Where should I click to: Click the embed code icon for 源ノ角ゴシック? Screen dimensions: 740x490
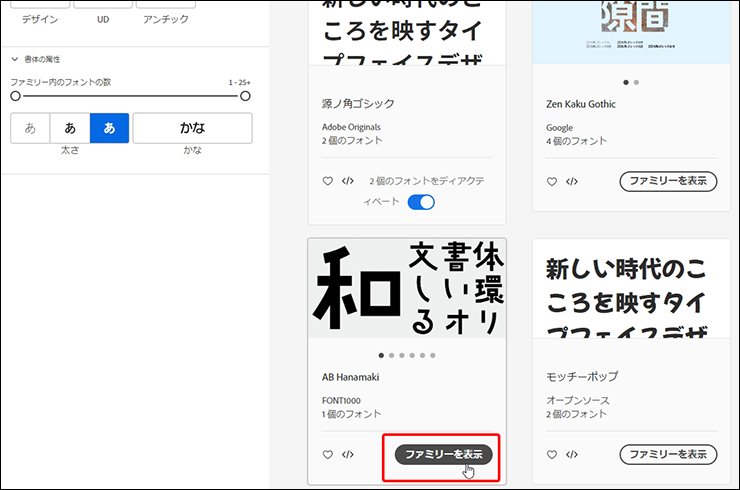coord(348,181)
